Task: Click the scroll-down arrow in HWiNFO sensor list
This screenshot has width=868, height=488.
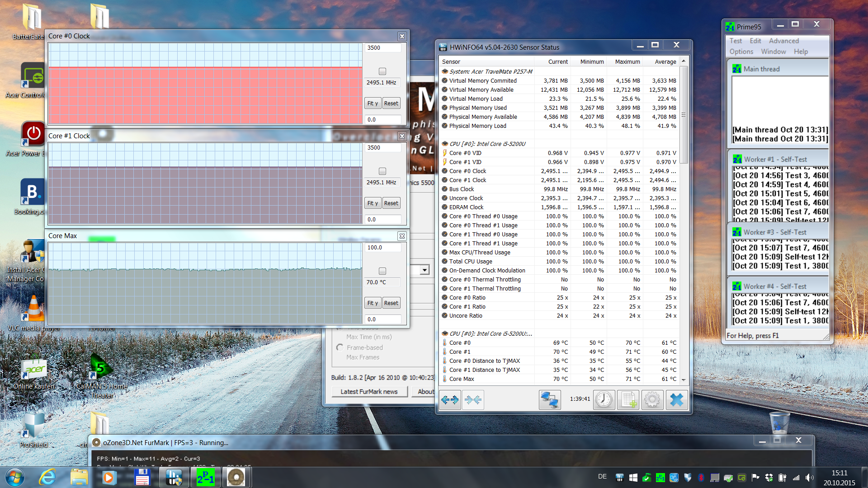Action: 684,380
